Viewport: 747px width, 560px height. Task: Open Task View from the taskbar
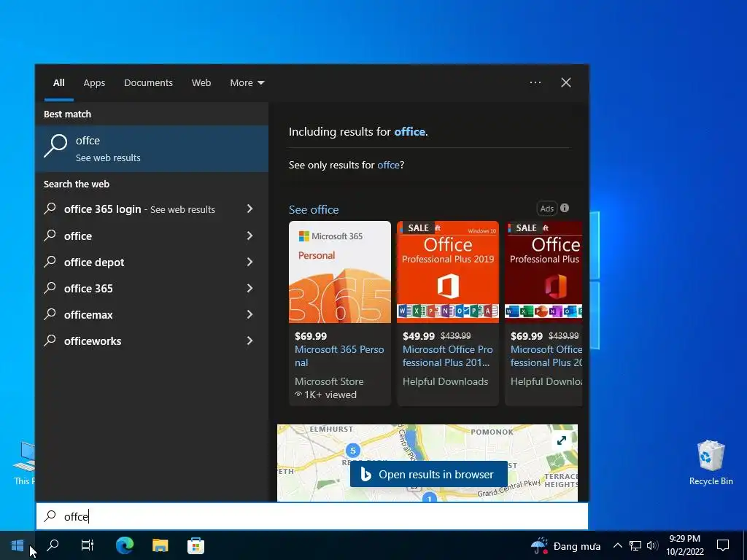[88, 545]
